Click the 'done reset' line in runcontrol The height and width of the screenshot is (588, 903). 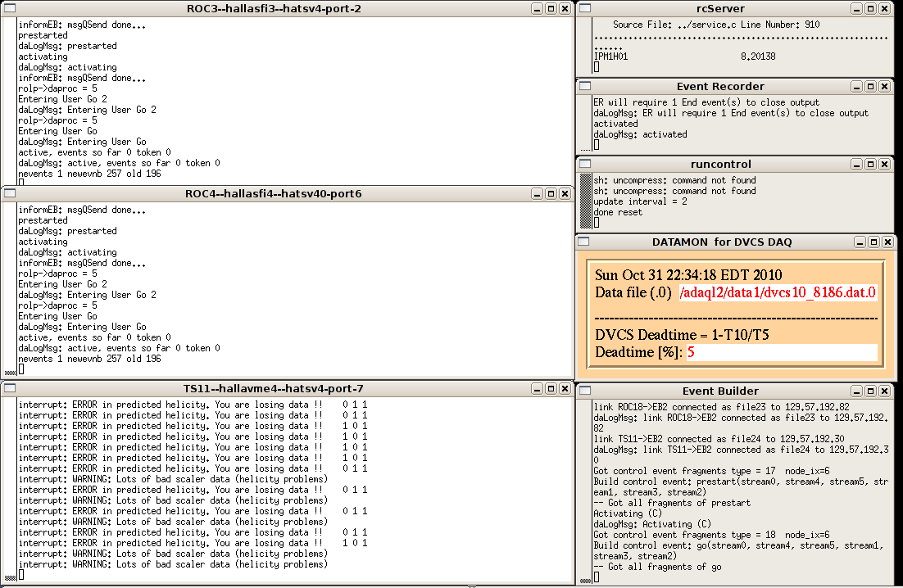618,212
